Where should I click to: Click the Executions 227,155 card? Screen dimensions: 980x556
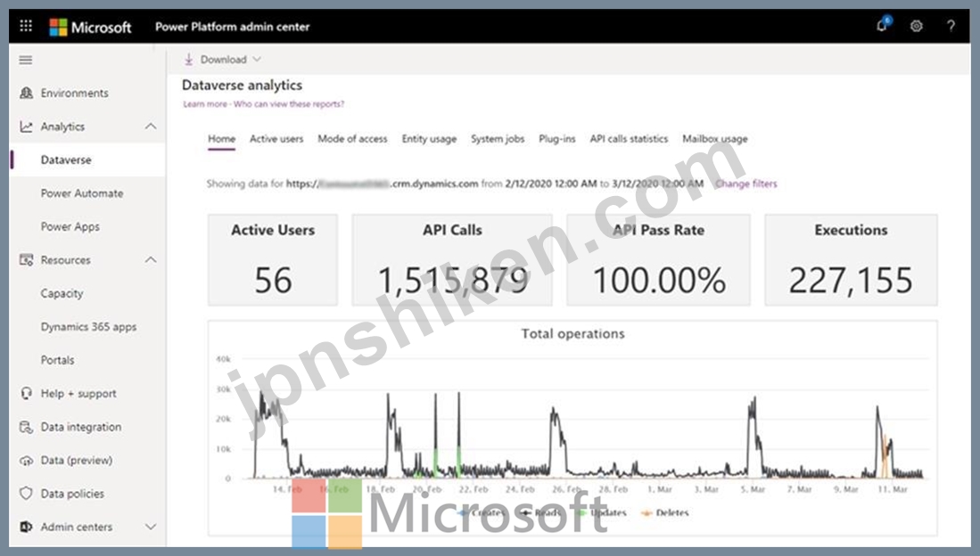[x=851, y=260]
